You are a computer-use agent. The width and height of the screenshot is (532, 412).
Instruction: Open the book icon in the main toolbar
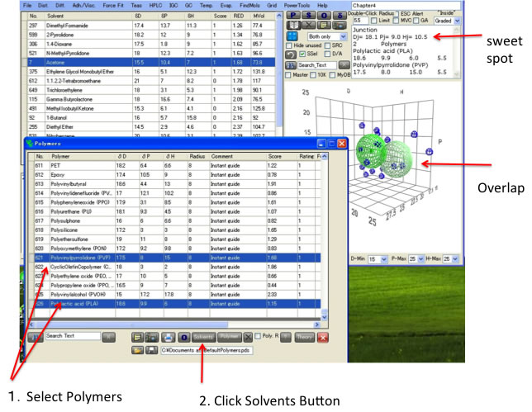coord(293,25)
